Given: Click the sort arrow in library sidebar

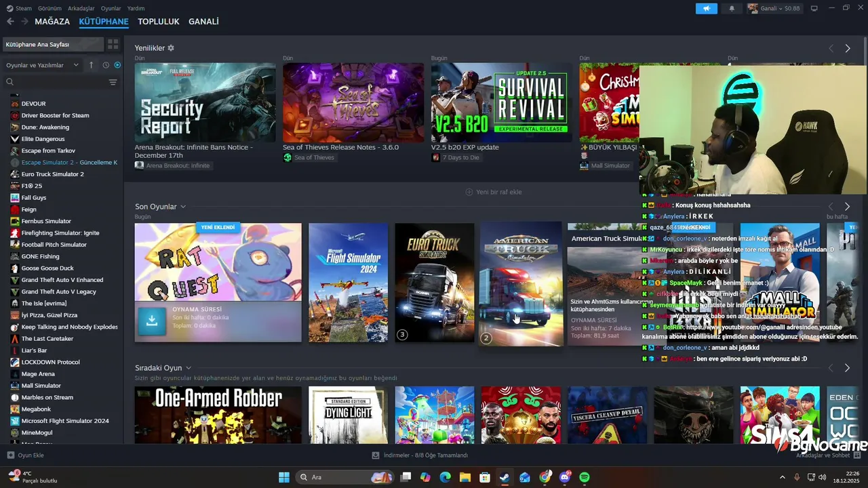Looking at the screenshot, I should point(92,65).
